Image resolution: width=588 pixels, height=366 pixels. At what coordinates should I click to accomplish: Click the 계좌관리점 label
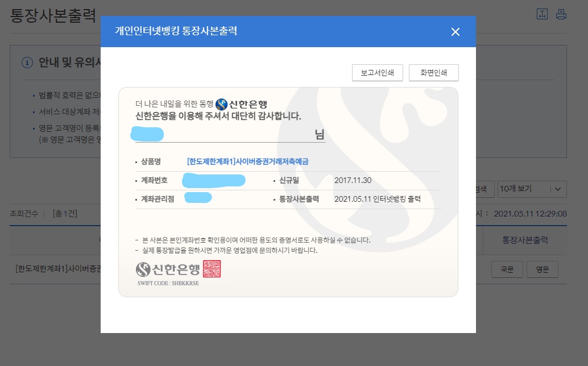tap(158, 199)
